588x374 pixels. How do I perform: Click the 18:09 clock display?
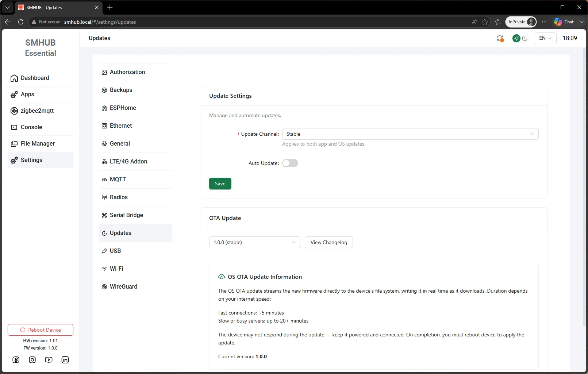[570, 38]
